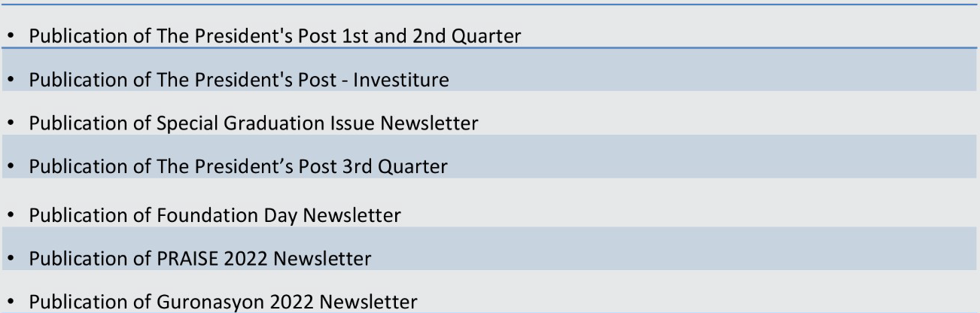Click the word "Investiture"
The height and width of the screenshot is (313, 980).
click(x=400, y=80)
